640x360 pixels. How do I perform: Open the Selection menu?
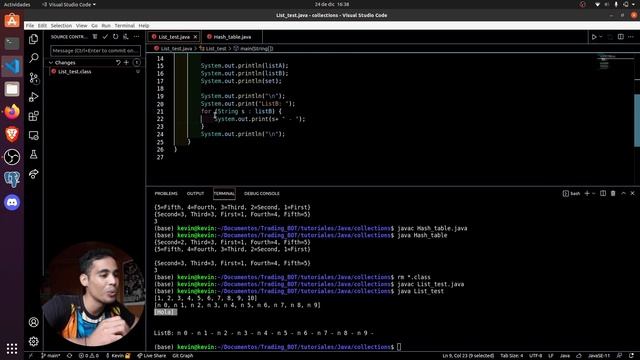[x=61, y=25]
